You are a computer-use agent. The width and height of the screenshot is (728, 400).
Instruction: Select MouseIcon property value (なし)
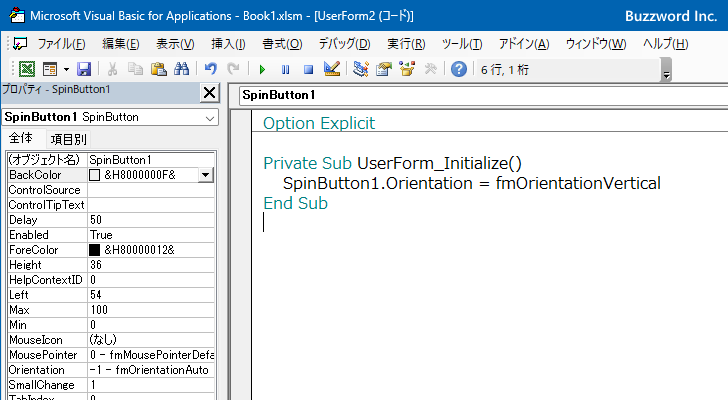click(151, 340)
